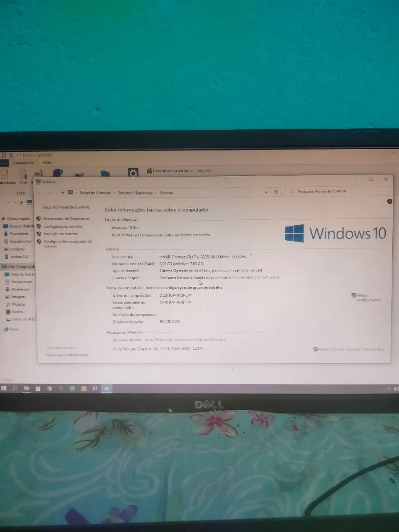Click Alterar configurações link
The image size is (399, 532).
coord(368,298)
